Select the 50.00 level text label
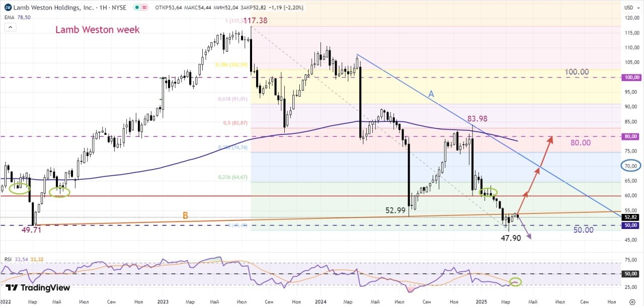Image resolution: width=644 pixels, height=306 pixels. [x=583, y=229]
